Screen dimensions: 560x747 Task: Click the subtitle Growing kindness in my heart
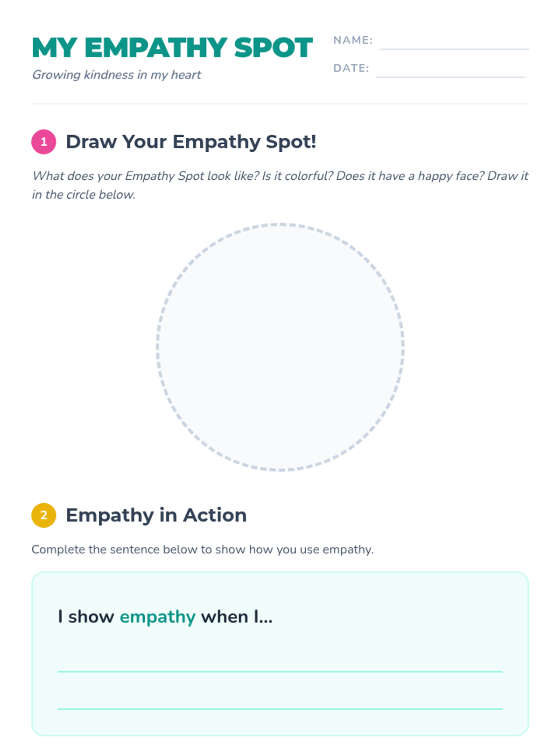(x=117, y=75)
